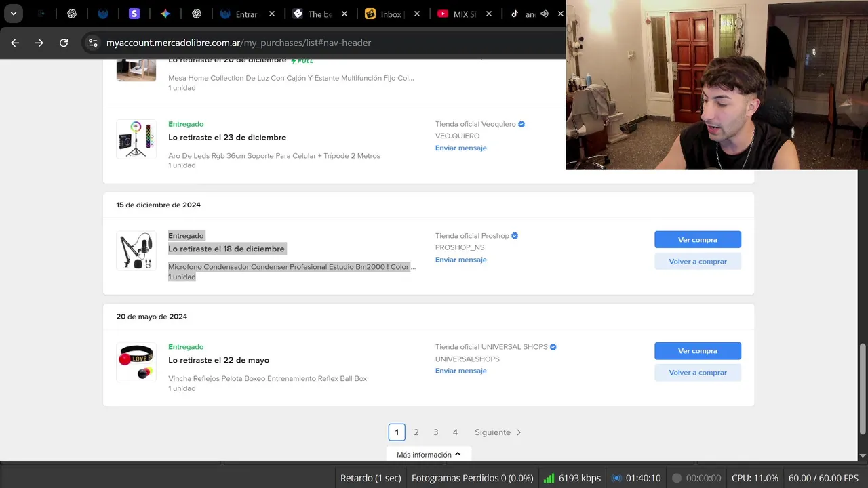Image resolution: width=868 pixels, height=488 pixels.
Task: Click 'Lo retiraste el 23 de diciembre'
Action: pos(227,138)
